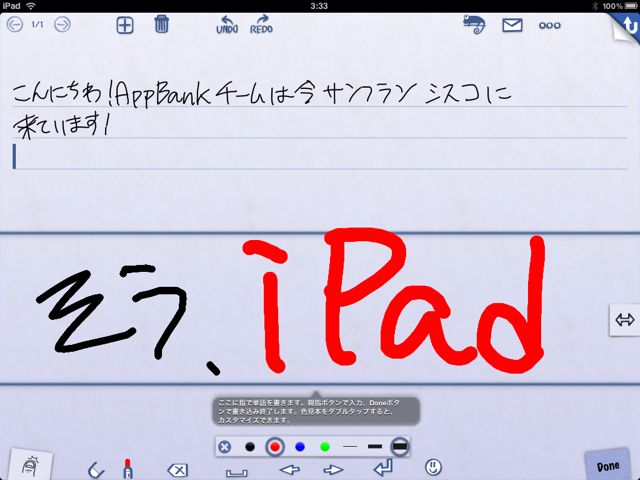Tap the Japanese hint tooltip bubble

[x=316, y=411]
